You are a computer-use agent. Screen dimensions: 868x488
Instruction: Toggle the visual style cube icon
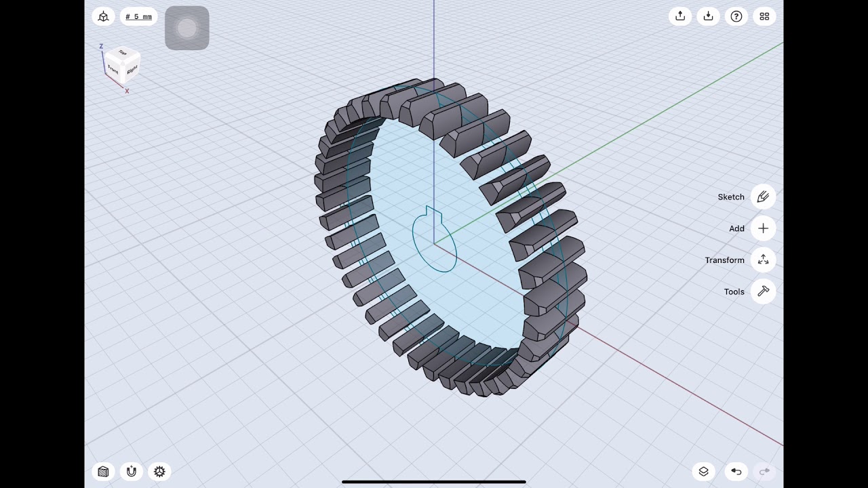[103, 472]
